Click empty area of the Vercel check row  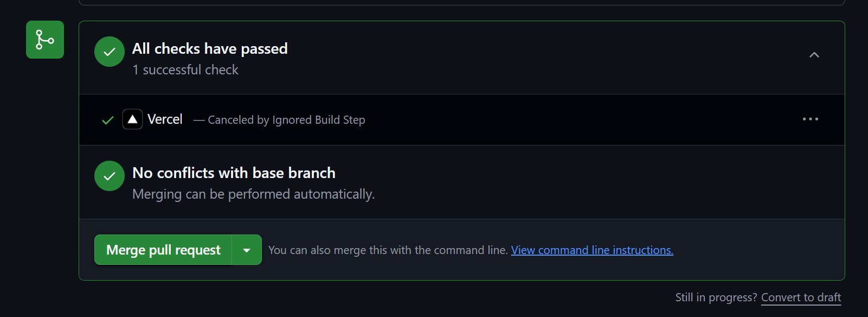[569, 119]
